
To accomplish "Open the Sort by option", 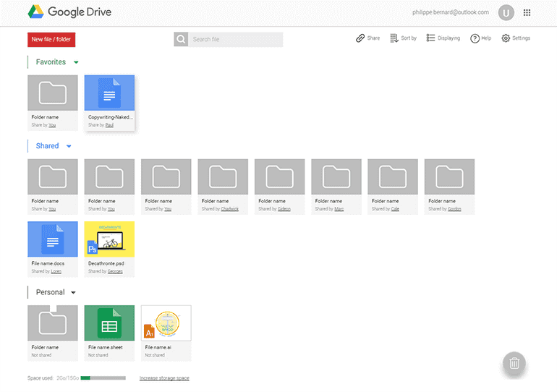I will click(403, 38).
